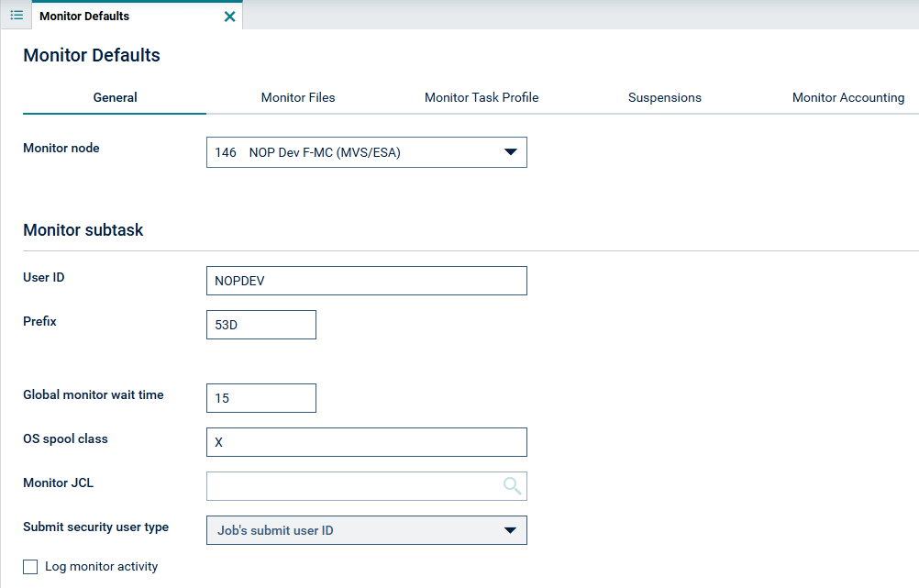This screenshot has height=588, width=919.
Task: Select the General tab
Action: click(115, 97)
